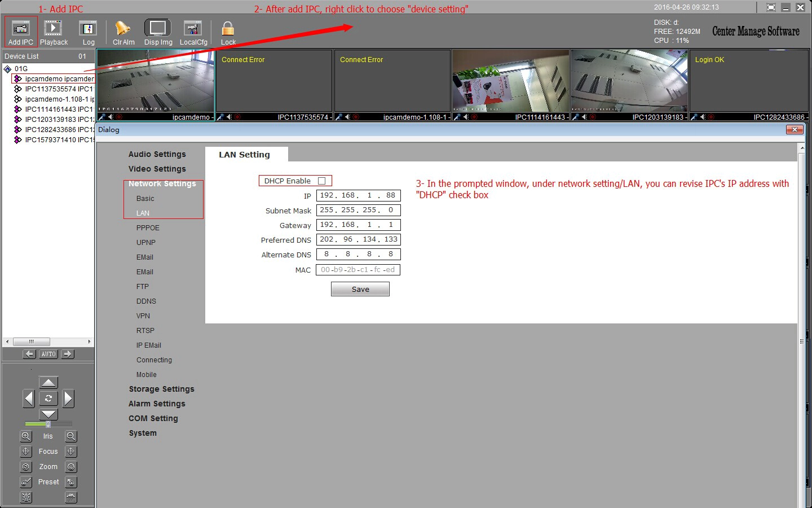Decrease Iris with the magnifier-minus button
Viewport: 812px width, 508px height.
tap(71, 436)
